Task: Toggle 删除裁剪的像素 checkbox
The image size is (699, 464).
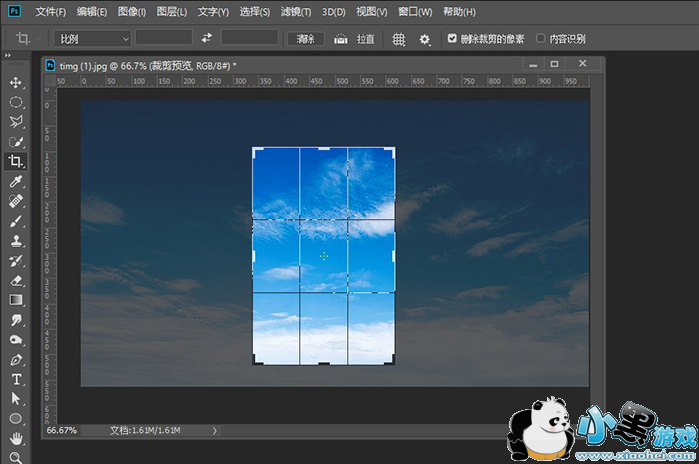Action: [453, 38]
